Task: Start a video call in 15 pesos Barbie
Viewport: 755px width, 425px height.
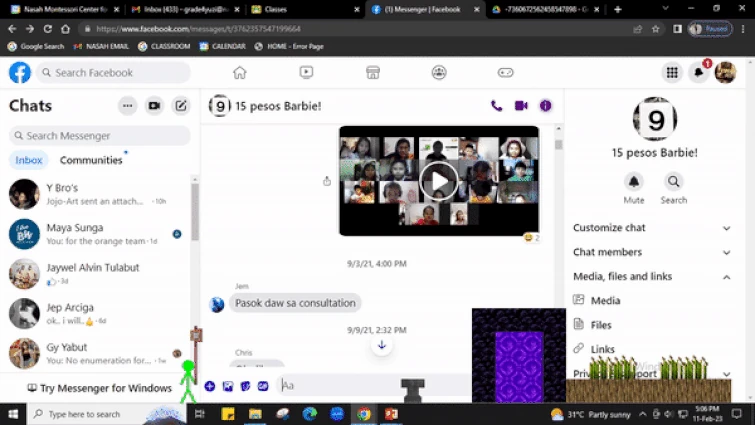Action: click(521, 106)
